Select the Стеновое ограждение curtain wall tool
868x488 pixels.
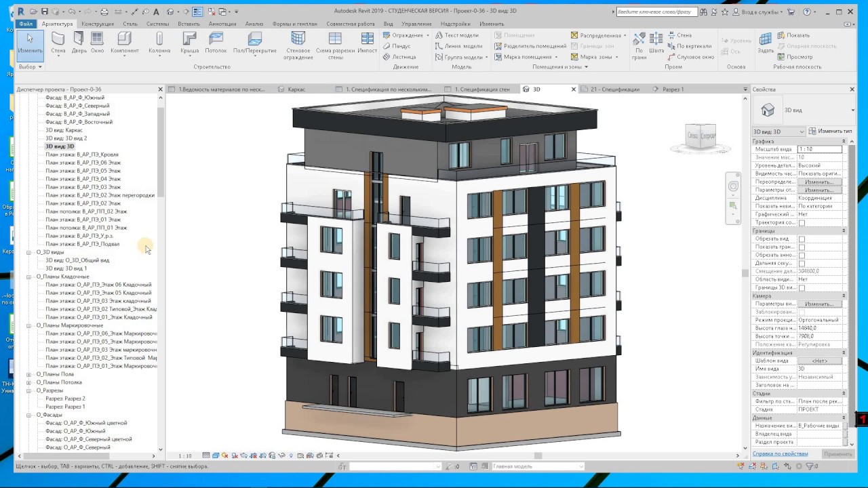tap(298, 45)
